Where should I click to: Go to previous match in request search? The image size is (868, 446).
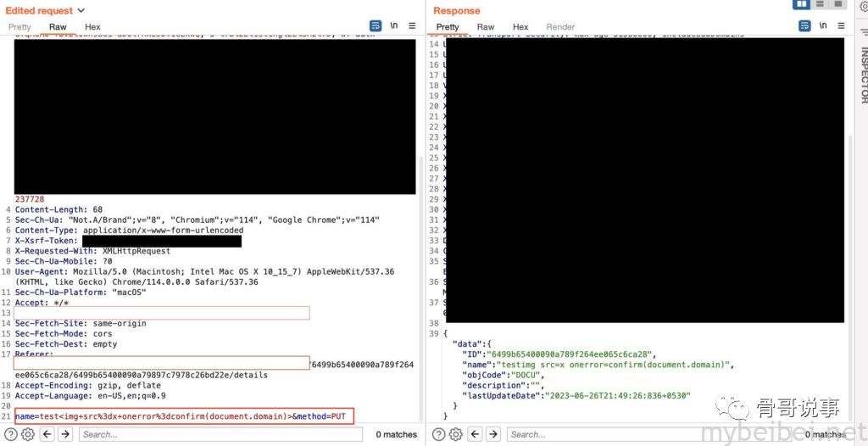47,434
